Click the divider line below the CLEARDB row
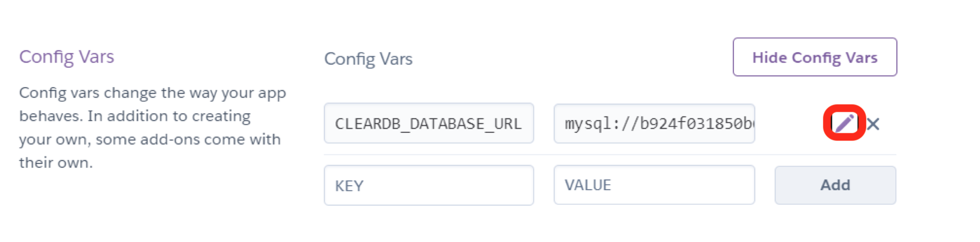The width and height of the screenshot is (980, 242). (610, 154)
